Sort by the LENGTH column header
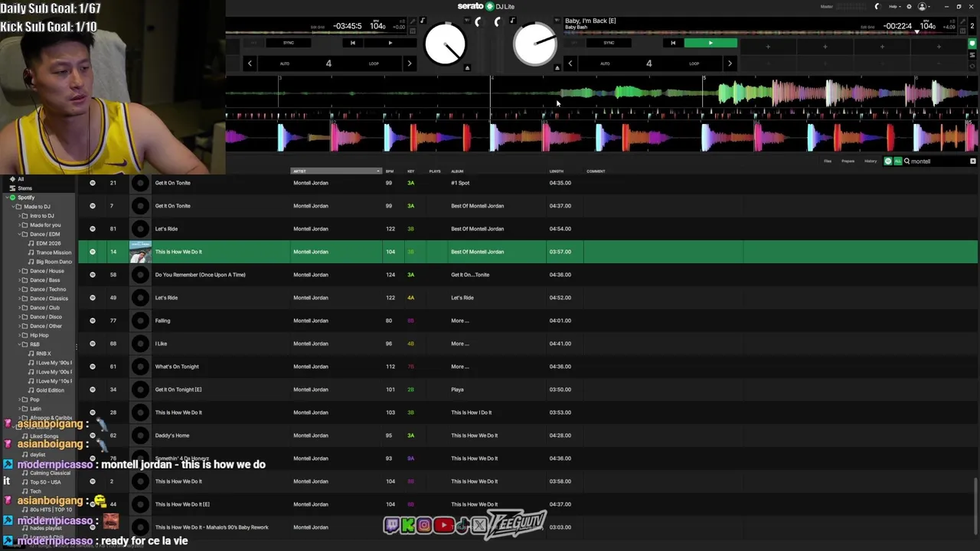This screenshot has height=551, width=980. tap(557, 171)
